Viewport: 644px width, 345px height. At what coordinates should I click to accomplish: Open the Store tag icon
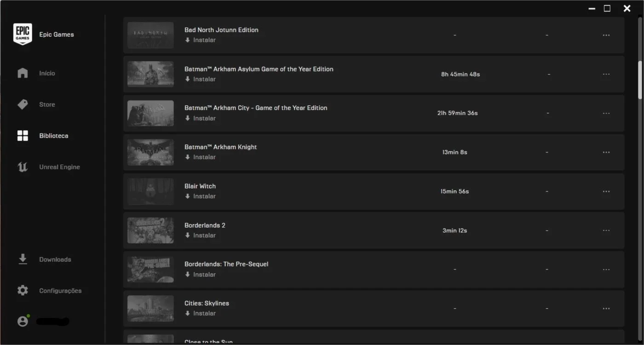tap(23, 104)
